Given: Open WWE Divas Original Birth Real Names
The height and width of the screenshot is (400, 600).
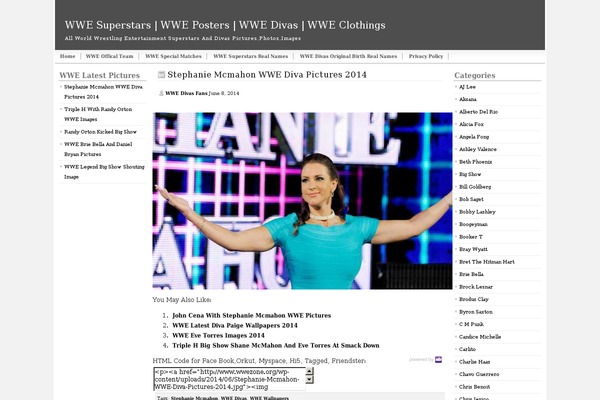Looking at the screenshot, I should (x=348, y=56).
